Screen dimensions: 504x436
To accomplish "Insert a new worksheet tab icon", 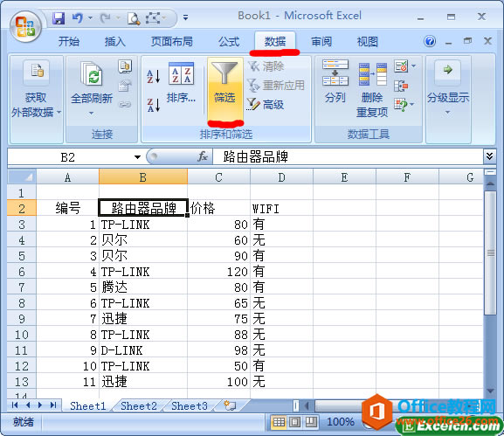I will (x=230, y=405).
